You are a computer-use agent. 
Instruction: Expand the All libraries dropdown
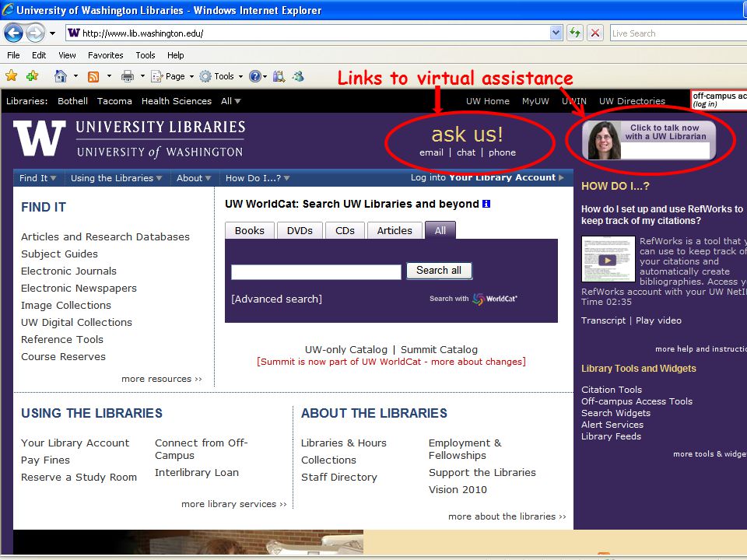[230, 101]
